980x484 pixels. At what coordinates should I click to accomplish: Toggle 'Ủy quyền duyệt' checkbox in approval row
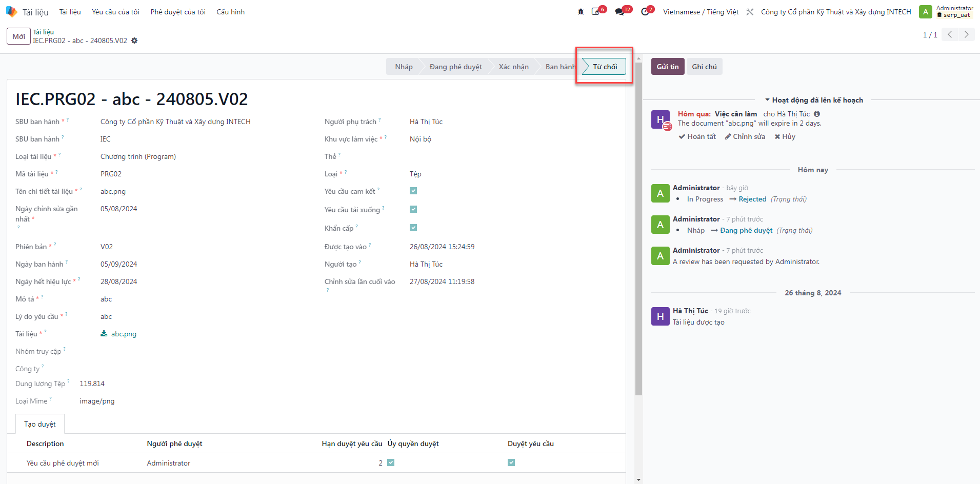(x=391, y=462)
